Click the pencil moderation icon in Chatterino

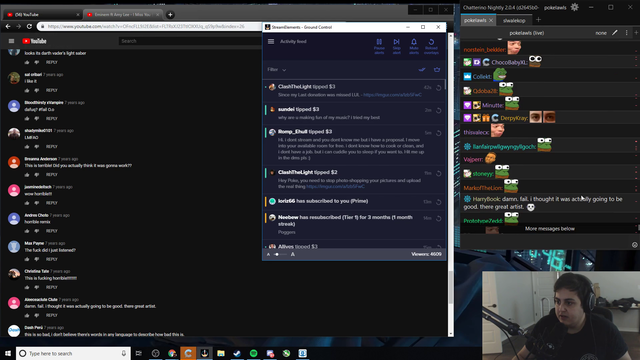pyautogui.click(x=615, y=33)
